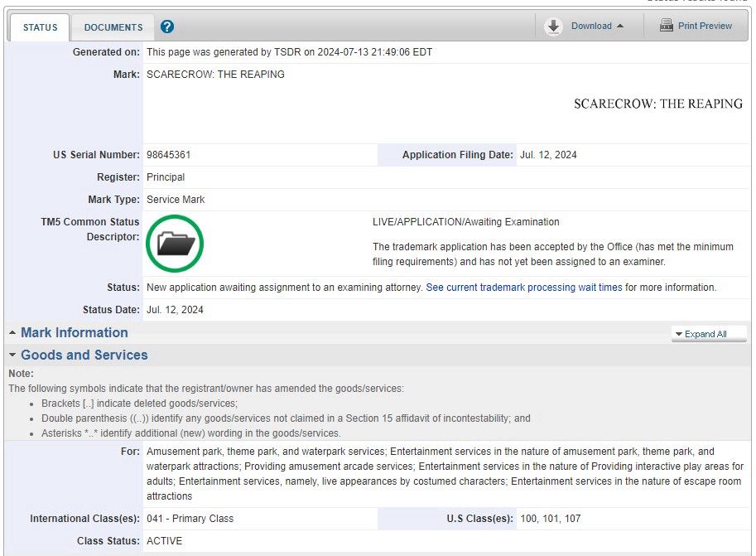Click the 'Amusement park, theme park' services description

pos(445,474)
